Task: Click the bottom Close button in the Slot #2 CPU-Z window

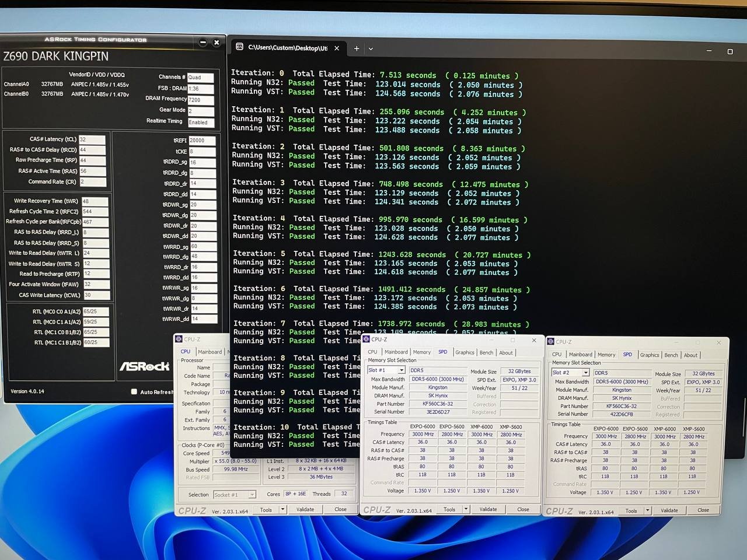Action: pos(703,510)
